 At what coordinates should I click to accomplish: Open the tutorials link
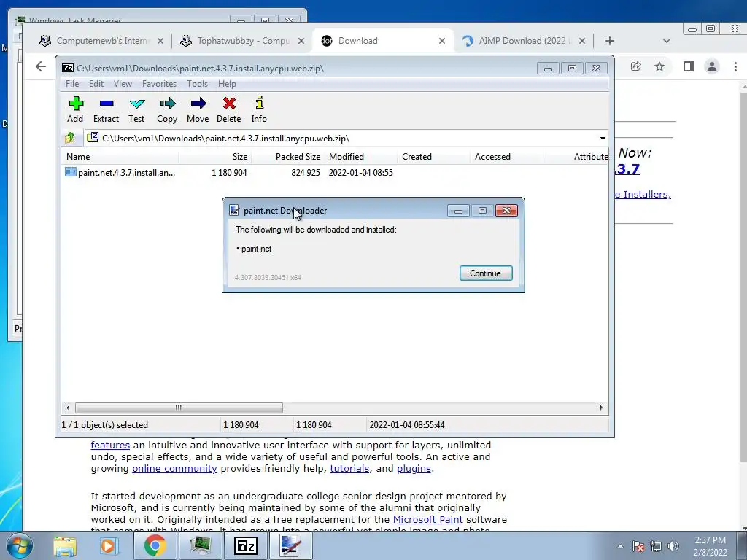pyautogui.click(x=349, y=469)
